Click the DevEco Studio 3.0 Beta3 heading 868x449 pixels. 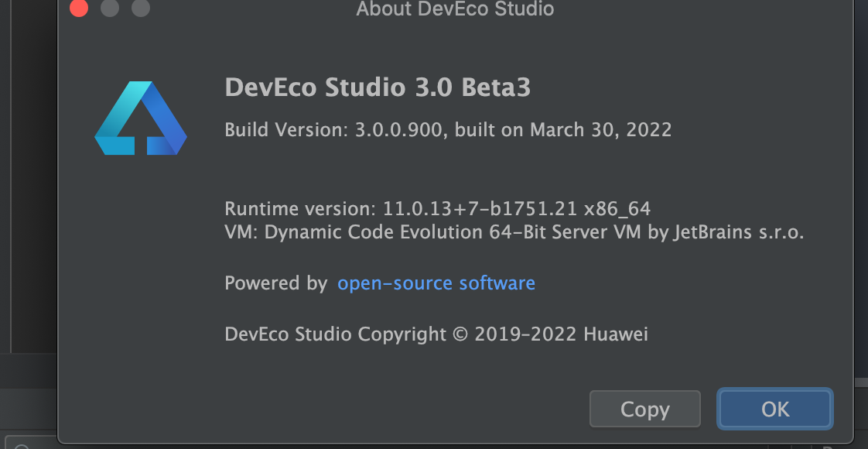[x=378, y=87]
